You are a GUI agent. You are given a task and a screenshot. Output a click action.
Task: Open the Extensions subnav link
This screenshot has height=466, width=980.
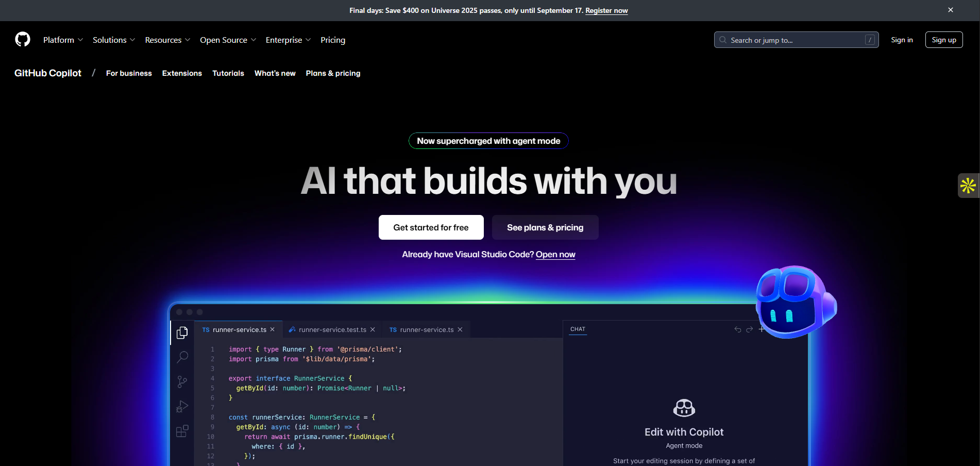182,73
